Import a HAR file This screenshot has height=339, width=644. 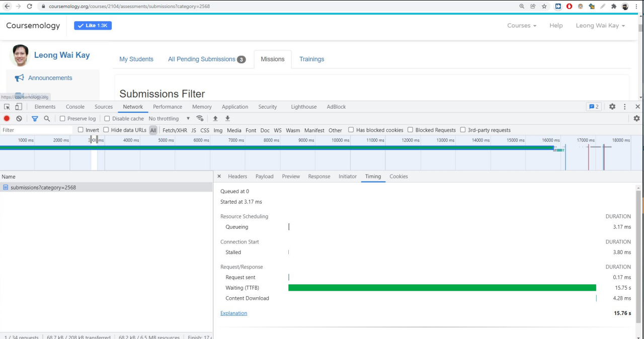(216, 118)
